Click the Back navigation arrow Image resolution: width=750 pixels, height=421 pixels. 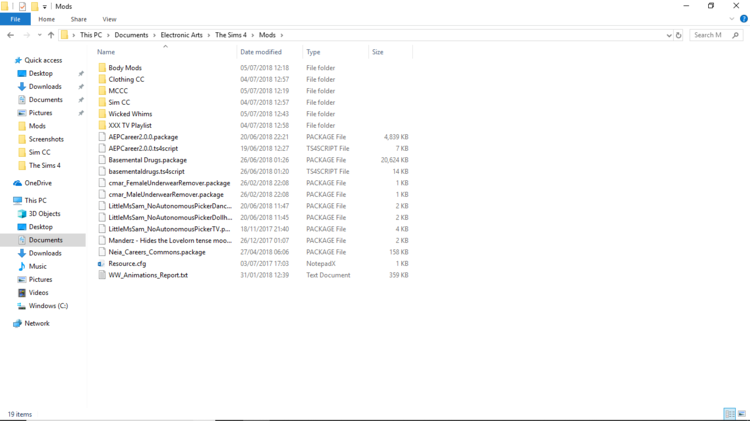click(11, 35)
